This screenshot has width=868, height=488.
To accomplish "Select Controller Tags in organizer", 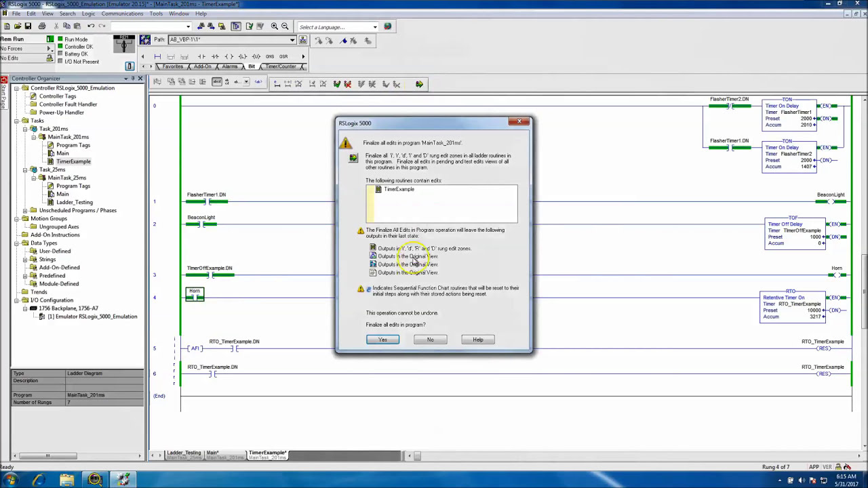I will [x=58, y=96].
